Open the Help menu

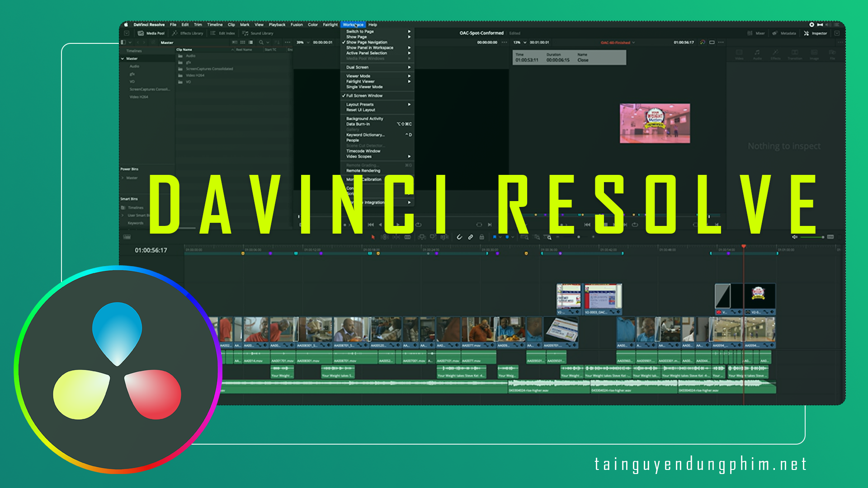(373, 24)
